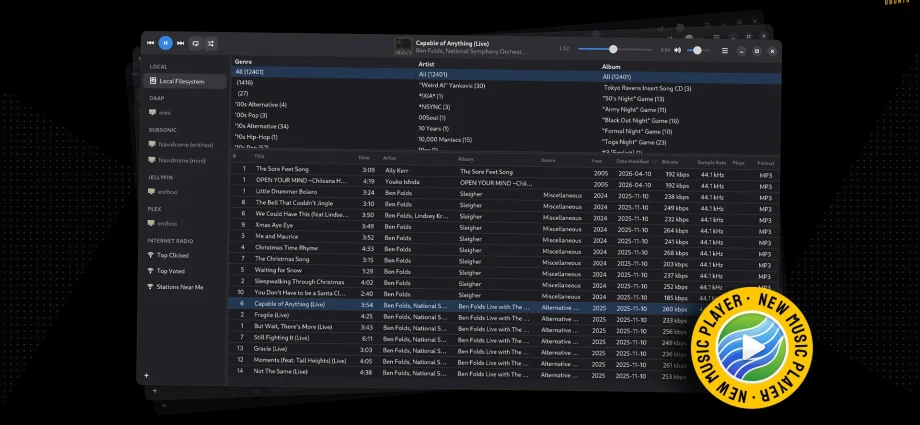Open Navidrome (enthoo) Subsonic server
Viewport: 920px width, 425px height.
[185, 144]
